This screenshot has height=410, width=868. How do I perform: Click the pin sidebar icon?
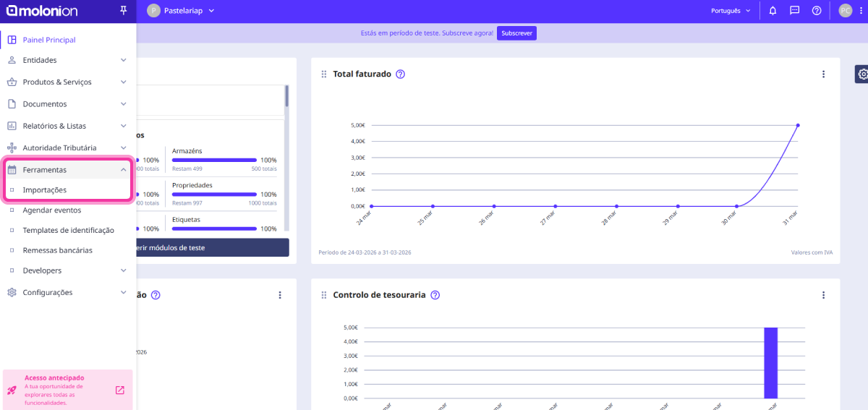click(x=123, y=10)
